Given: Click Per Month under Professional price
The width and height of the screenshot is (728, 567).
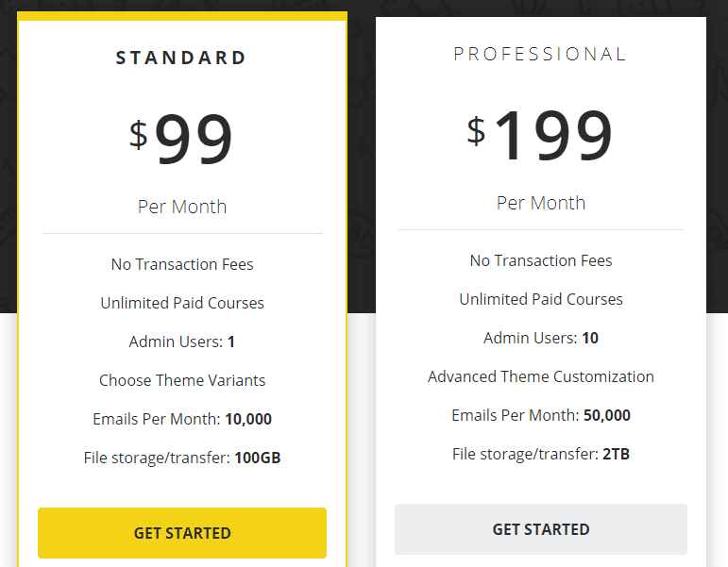Looking at the screenshot, I should click(541, 203).
